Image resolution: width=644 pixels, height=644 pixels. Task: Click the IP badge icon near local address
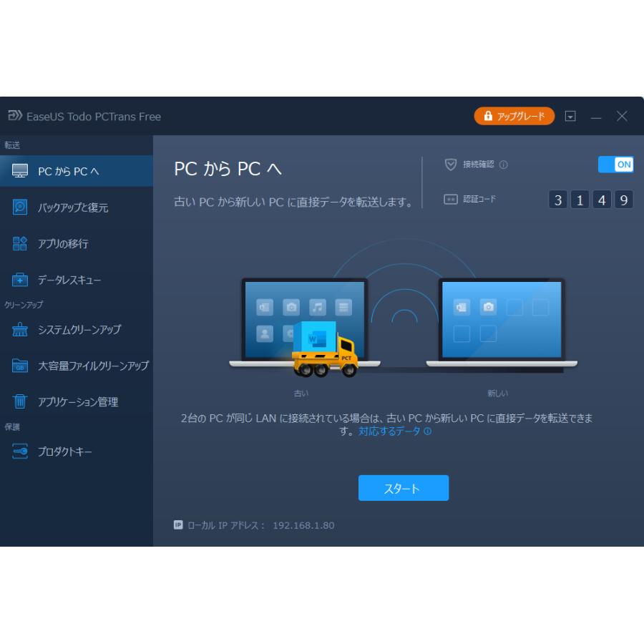click(x=178, y=525)
